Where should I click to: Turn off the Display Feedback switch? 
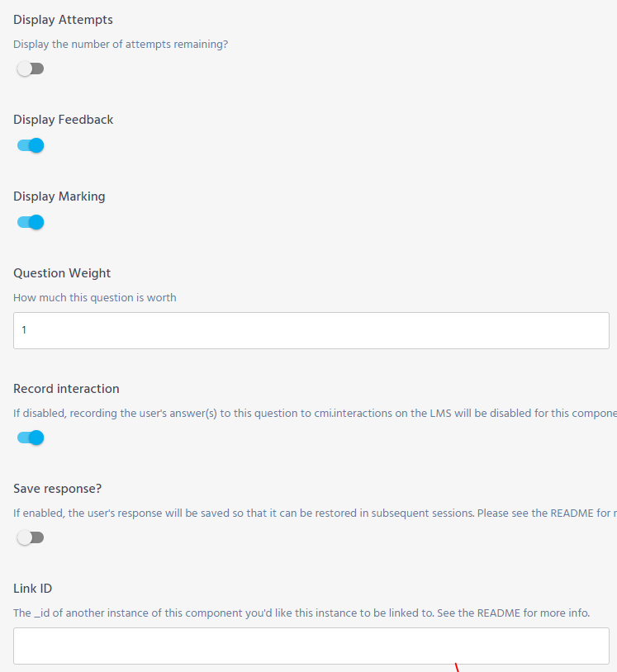tap(30, 145)
